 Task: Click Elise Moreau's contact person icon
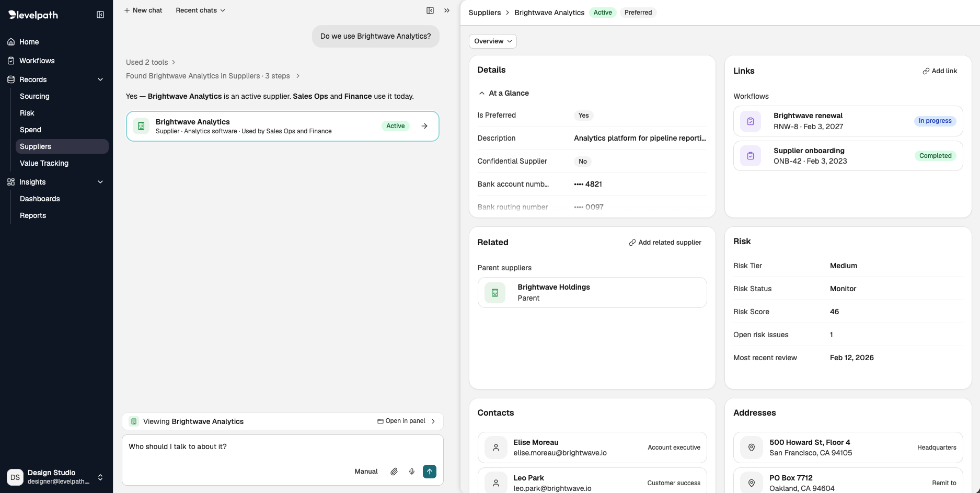[x=496, y=448]
